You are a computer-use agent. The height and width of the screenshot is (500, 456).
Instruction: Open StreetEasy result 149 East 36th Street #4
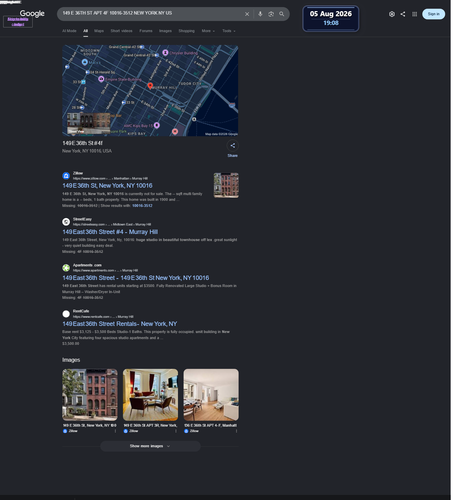110,232
